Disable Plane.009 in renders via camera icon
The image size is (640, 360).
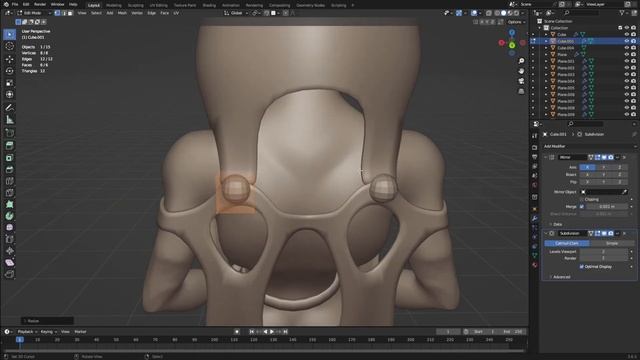[633, 115]
